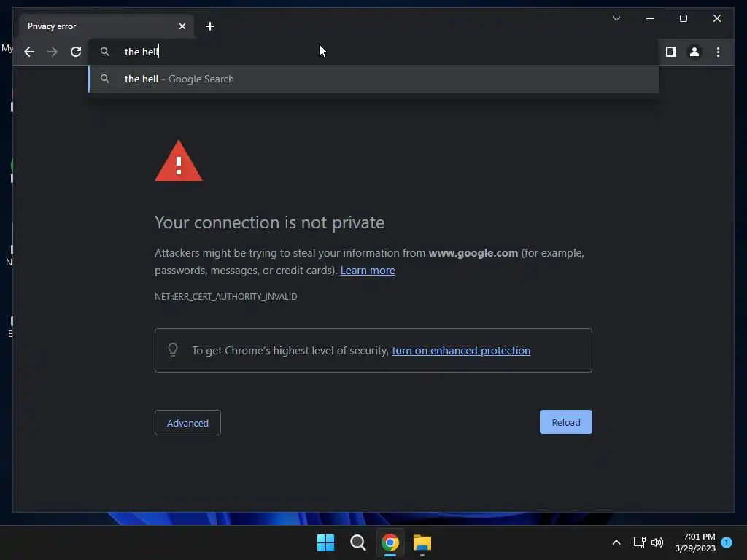The height and width of the screenshot is (560, 747).
Task: Maximize the Chrome window
Action: click(683, 18)
